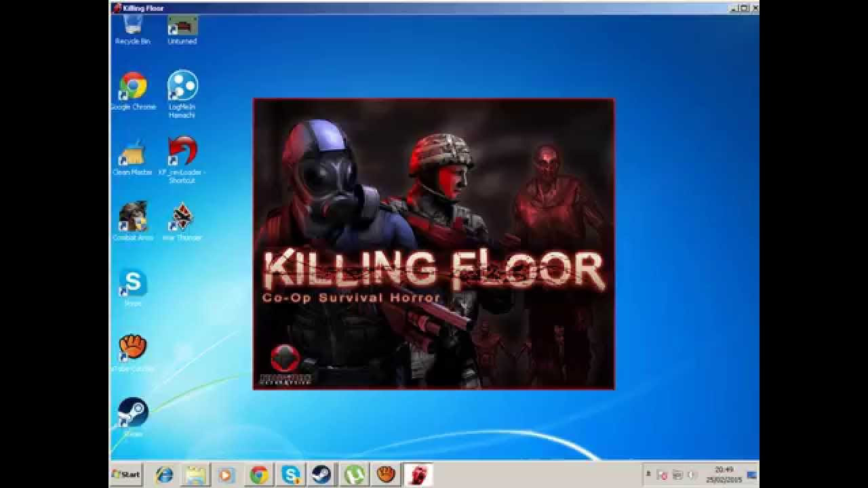Open the network tray icon
Viewport: 868px width, 488px height.
coord(677,474)
